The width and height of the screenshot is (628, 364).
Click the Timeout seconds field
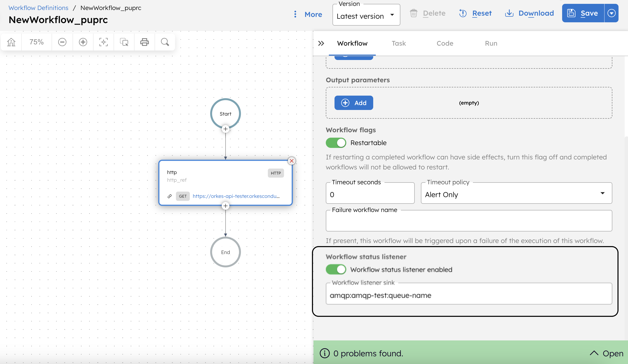click(x=370, y=194)
